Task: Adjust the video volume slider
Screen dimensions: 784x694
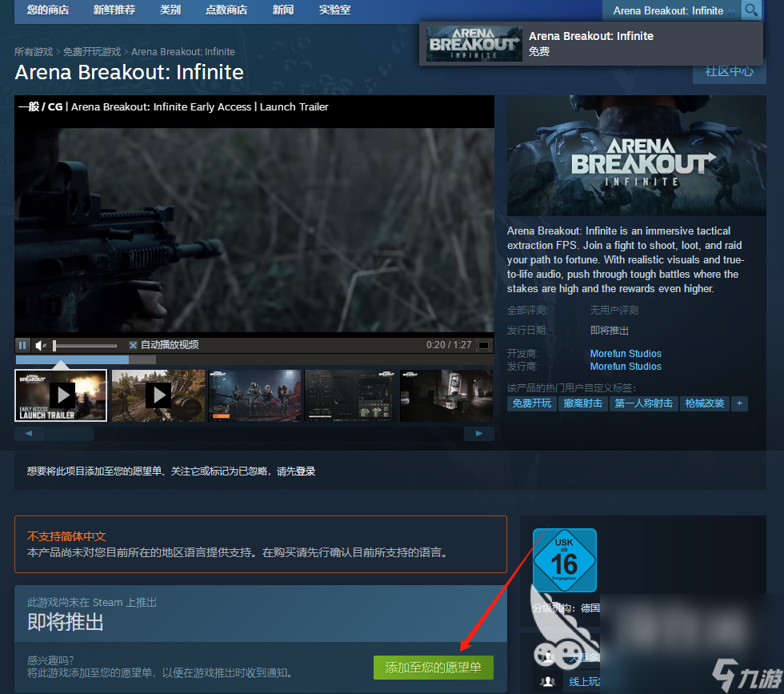Action: click(x=85, y=345)
